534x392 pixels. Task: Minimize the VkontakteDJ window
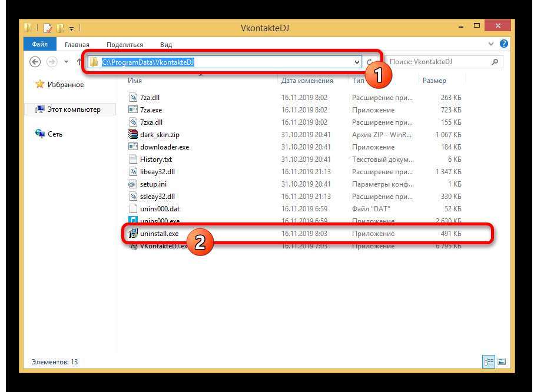(461, 26)
